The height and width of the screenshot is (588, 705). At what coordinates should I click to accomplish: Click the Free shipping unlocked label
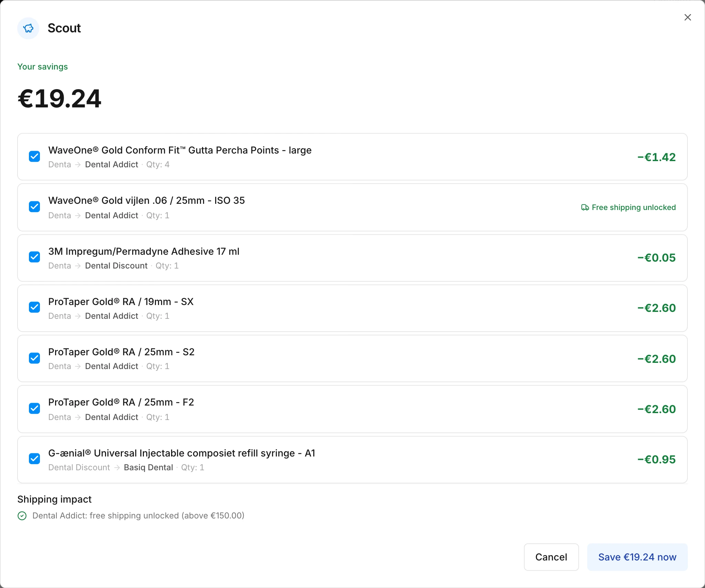pyautogui.click(x=634, y=208)
